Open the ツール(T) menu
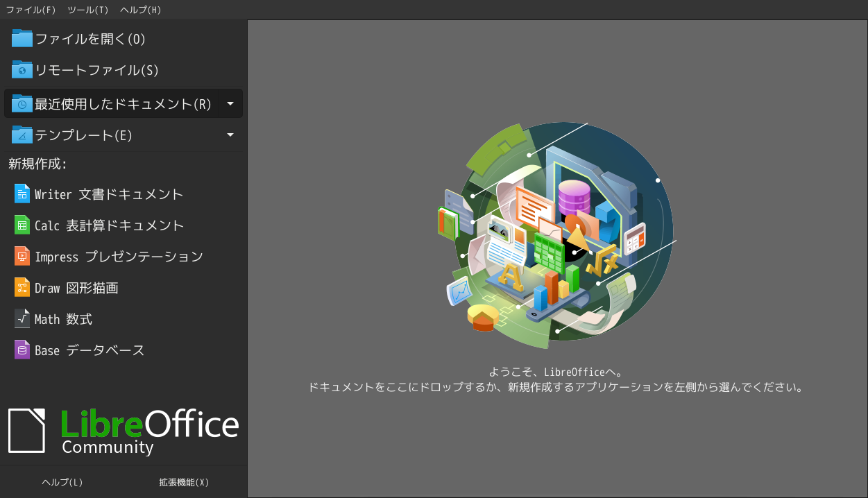 click(x=87, y=10)
